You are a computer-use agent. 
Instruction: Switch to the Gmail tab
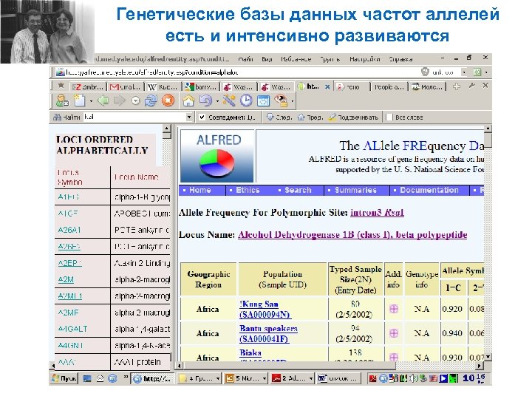pyautogui.click(x=125, y=87)
